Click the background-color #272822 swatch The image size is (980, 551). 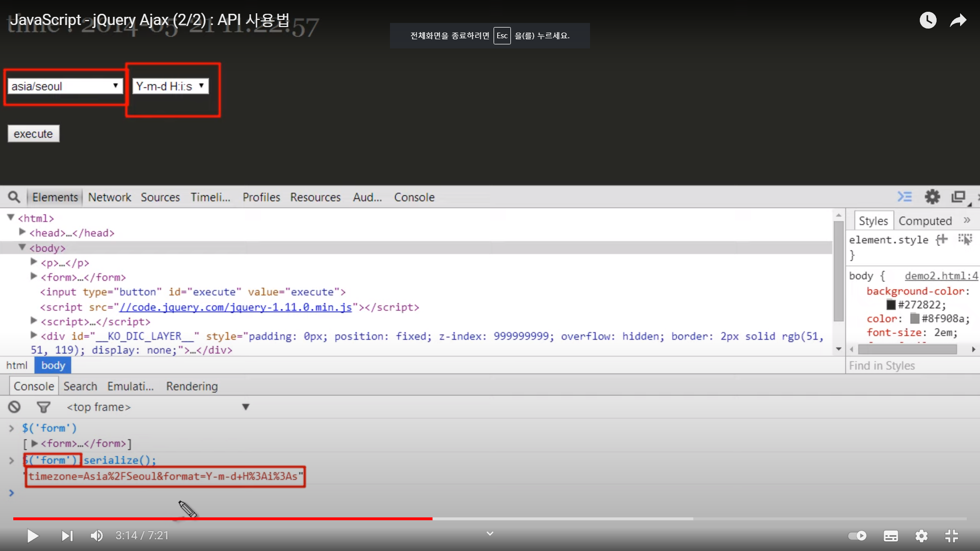891,305
